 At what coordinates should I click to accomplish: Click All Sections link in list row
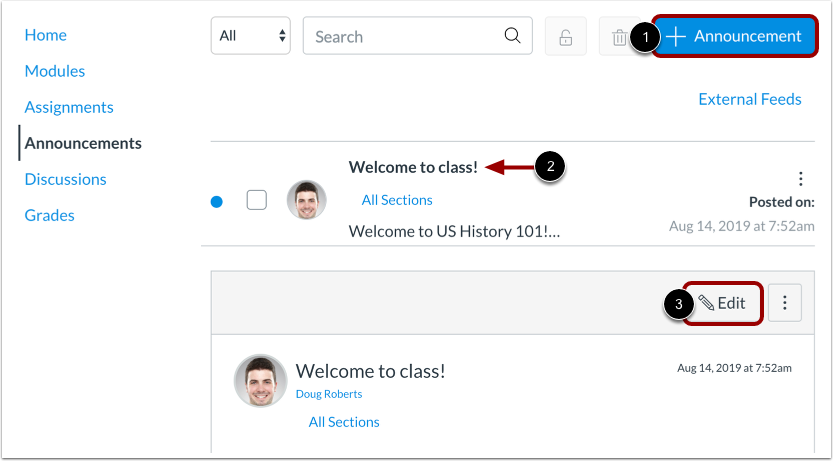pos(397,200)
